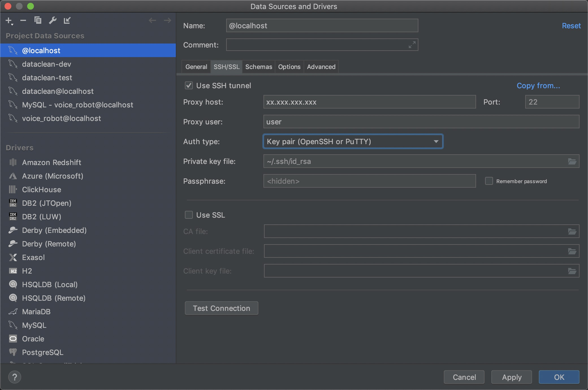Duplicate the @localhost data source
Viewport: 588px width, 390px height.
coord(38,20)
